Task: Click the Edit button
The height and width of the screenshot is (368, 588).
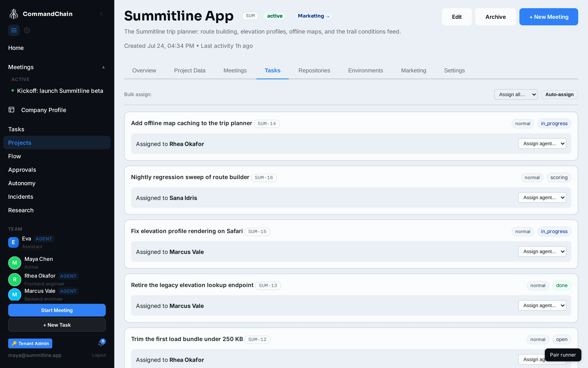Action: 457,17
